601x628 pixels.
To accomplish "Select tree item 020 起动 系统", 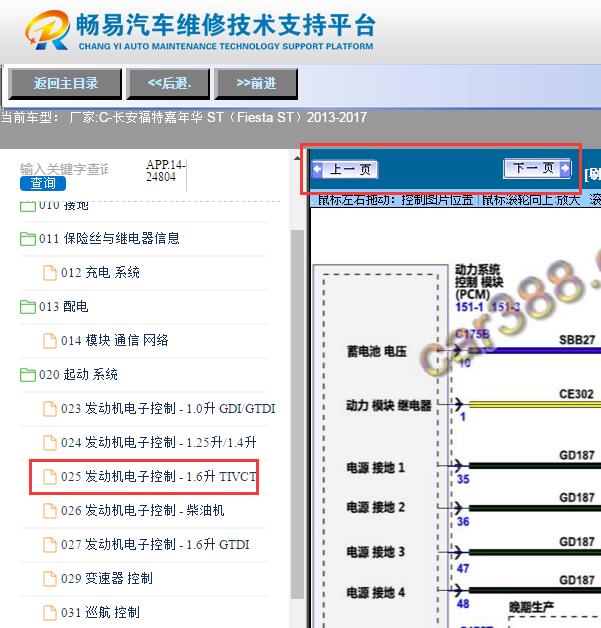I will (78, 375).
